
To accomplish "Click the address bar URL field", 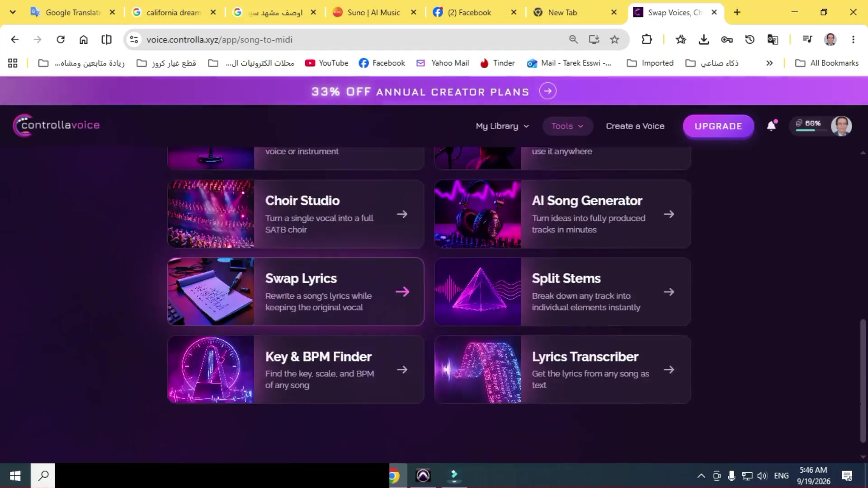I will point(353,40).
